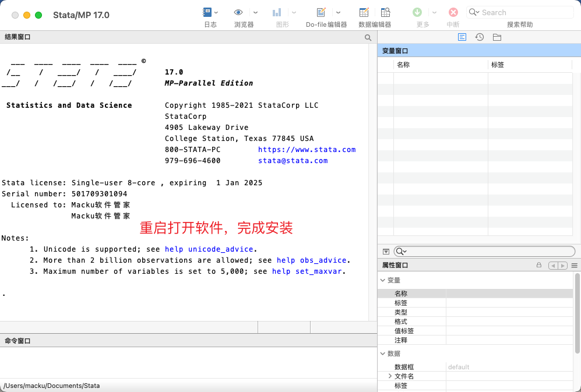Image resolution: width=581 pixels, height=392 pixels.
Task: Click the filter funnel icon below variables list
Action: click(386, 252)
